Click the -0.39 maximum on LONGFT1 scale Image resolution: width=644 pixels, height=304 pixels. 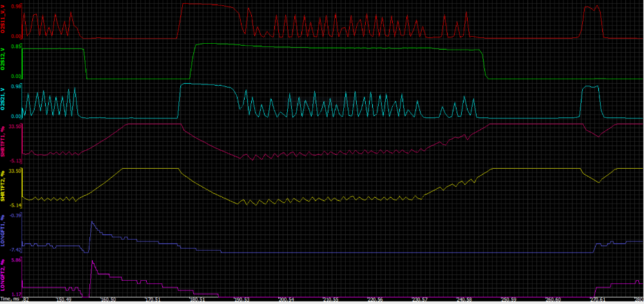[x=15, y=215]
